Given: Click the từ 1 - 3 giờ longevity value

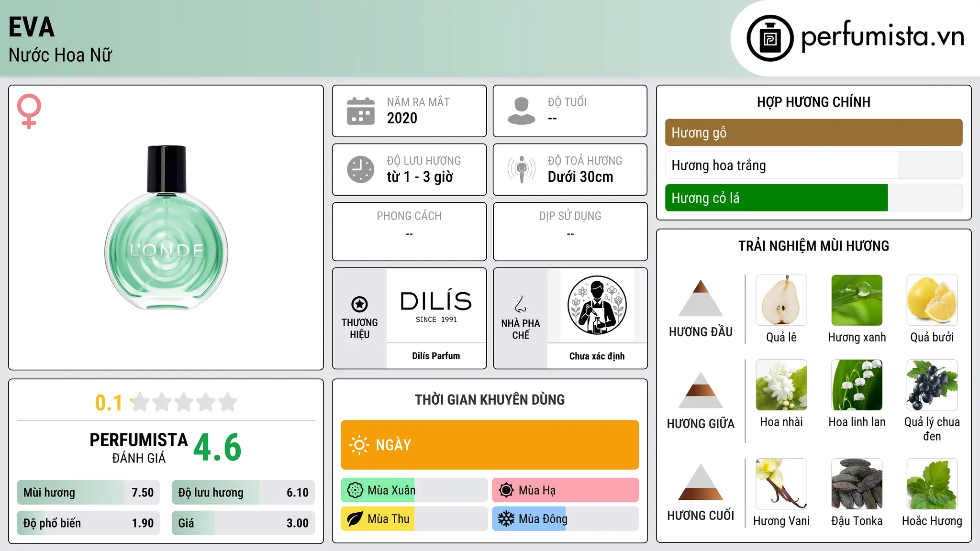Looking at the screenshot, I should point(420,177).
